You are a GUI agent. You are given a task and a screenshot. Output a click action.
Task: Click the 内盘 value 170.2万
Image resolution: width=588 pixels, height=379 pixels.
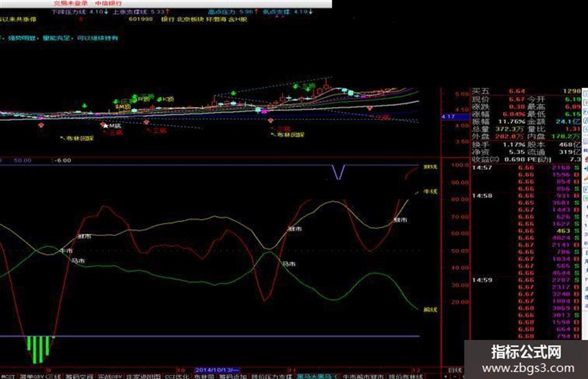[566, 136]
